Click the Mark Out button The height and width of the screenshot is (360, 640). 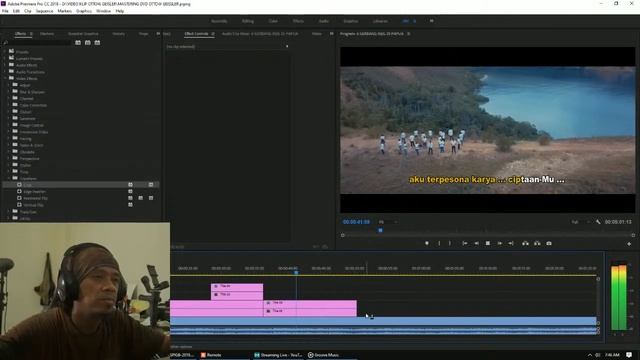450,243
